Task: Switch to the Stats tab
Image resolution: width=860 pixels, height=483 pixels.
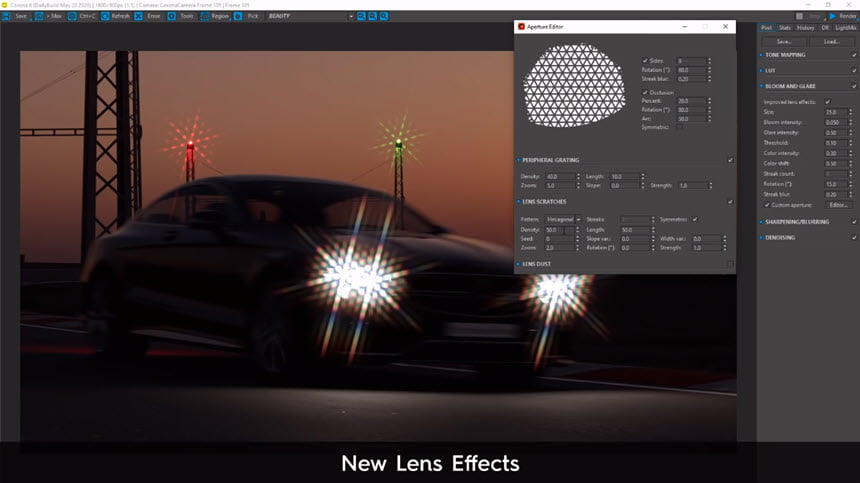Action: 785,27
